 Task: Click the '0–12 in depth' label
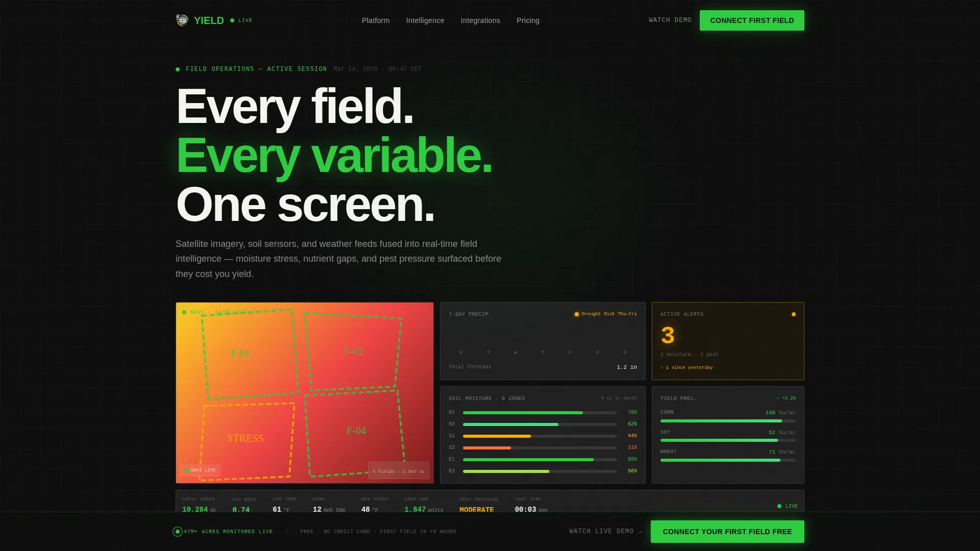pyautogui.click(x=619, y=398)
